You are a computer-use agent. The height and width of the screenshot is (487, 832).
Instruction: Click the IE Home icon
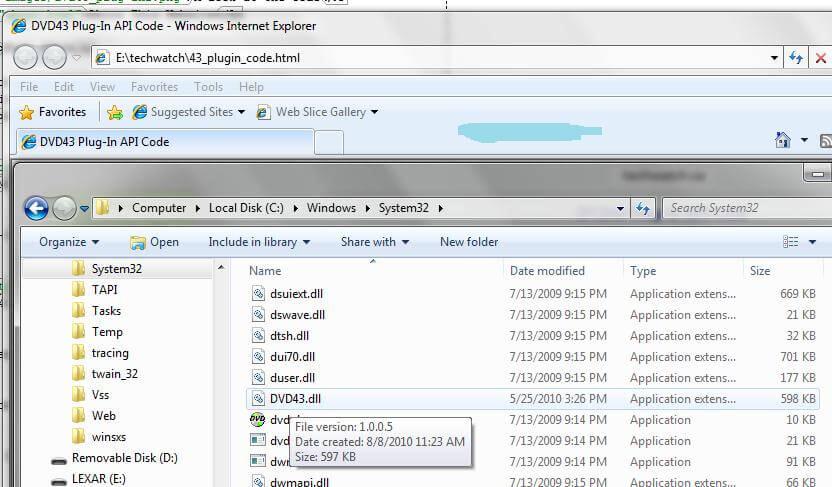(x=783, y=140)
